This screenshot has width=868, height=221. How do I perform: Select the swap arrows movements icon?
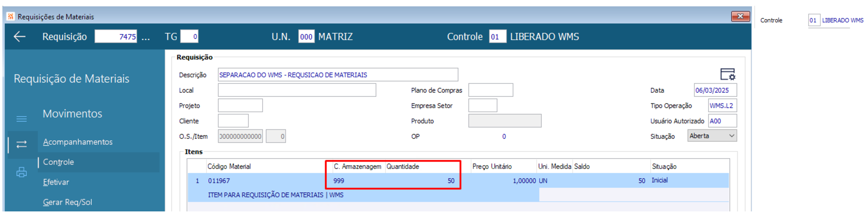click(x=22, y=144)
